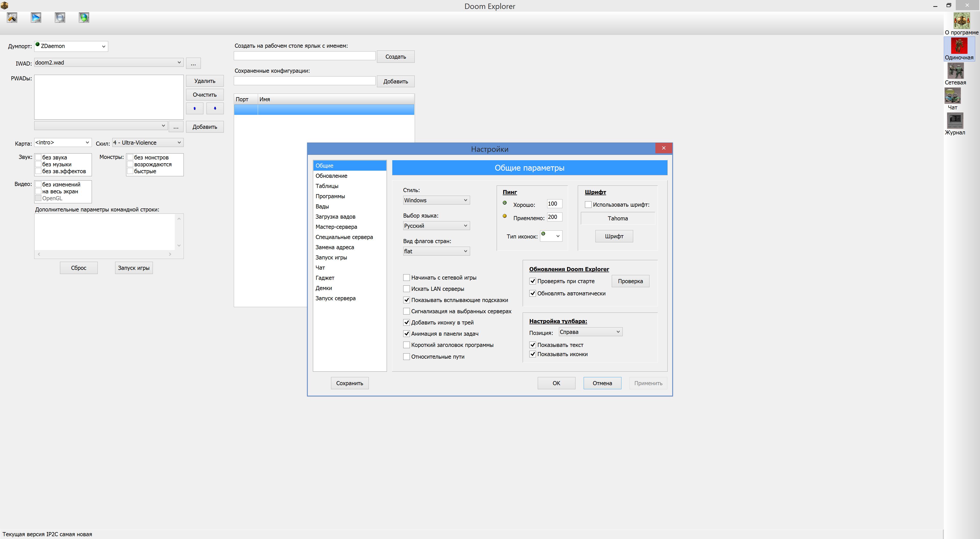This screenshot has width=980, height=539.
Task: Expand the 'Выбор языка' dropdown
Action: (x=436, y=226)
